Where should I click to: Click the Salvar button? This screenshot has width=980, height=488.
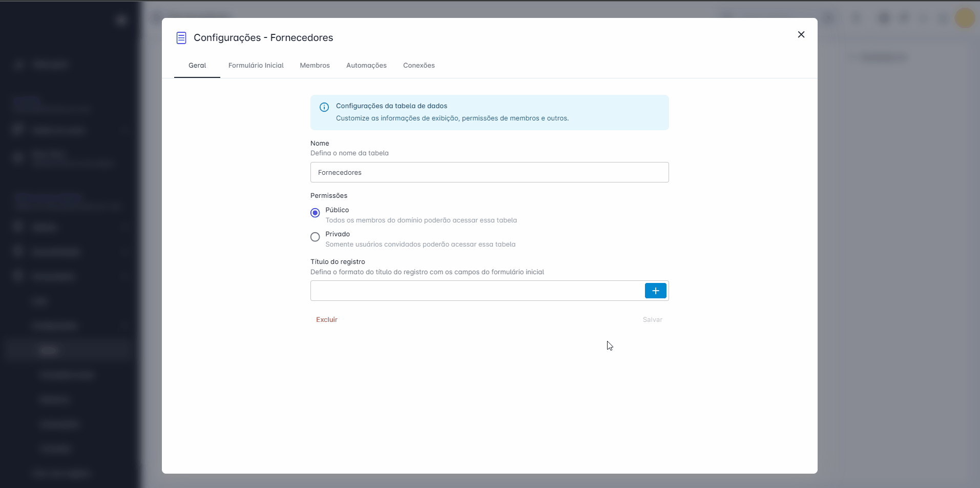coord(653,320)
